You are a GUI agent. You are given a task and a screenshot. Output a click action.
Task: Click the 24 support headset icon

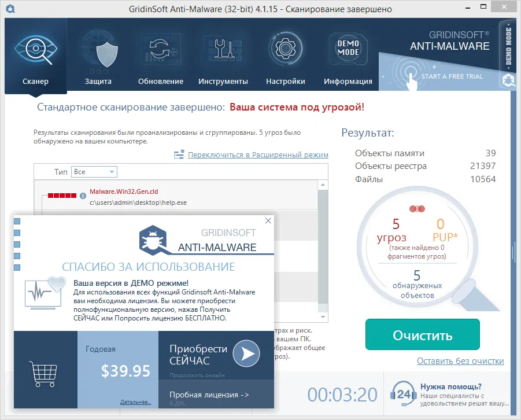pyautogui.click(x=403, y=394)
